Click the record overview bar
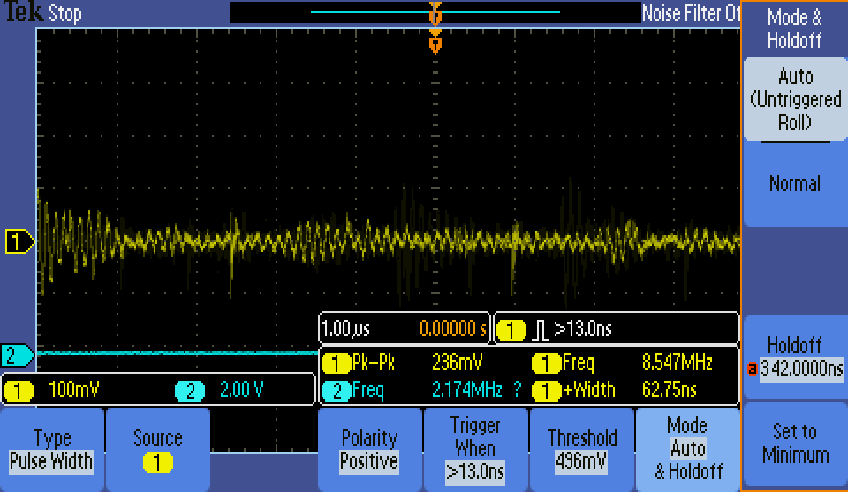This screenshot has width=849, height=494. [x=435, y=12]
